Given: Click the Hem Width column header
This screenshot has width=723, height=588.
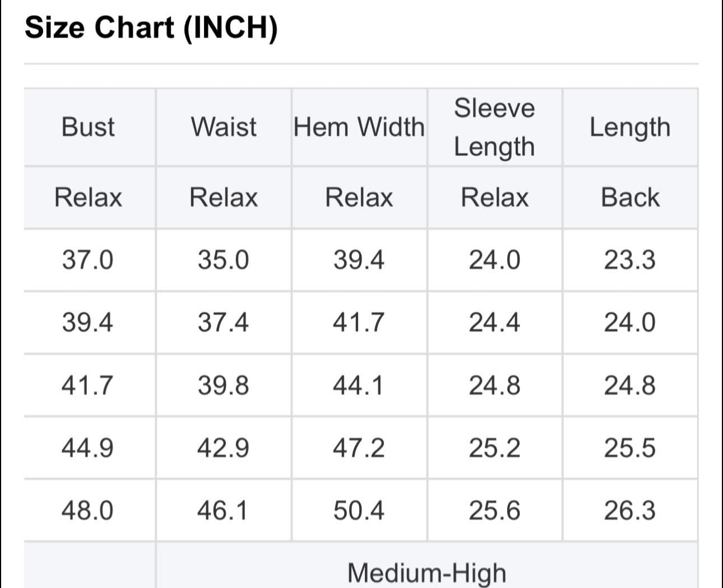Looking at the screenshot, I should 359,127.
